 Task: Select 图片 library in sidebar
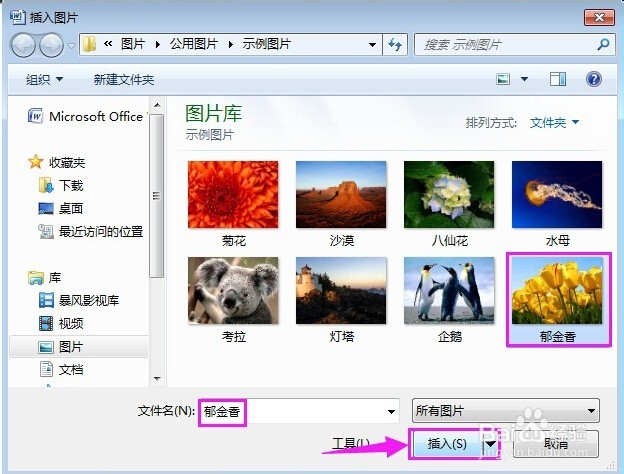79,347
